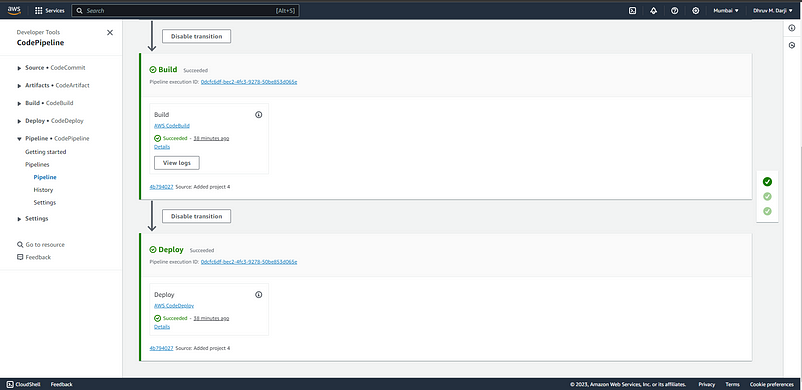
Task: Select the Pipeline sidebar item
Action: pos(45,177)
